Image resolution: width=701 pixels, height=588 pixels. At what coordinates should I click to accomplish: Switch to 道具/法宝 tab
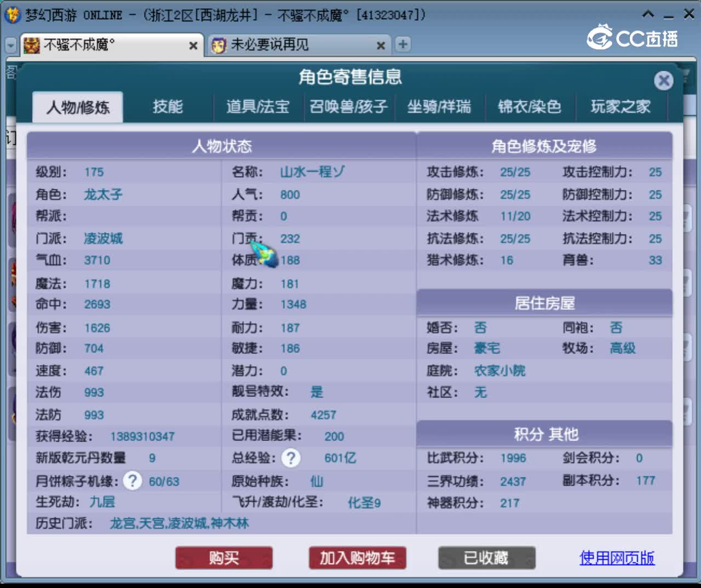(258, 106)
